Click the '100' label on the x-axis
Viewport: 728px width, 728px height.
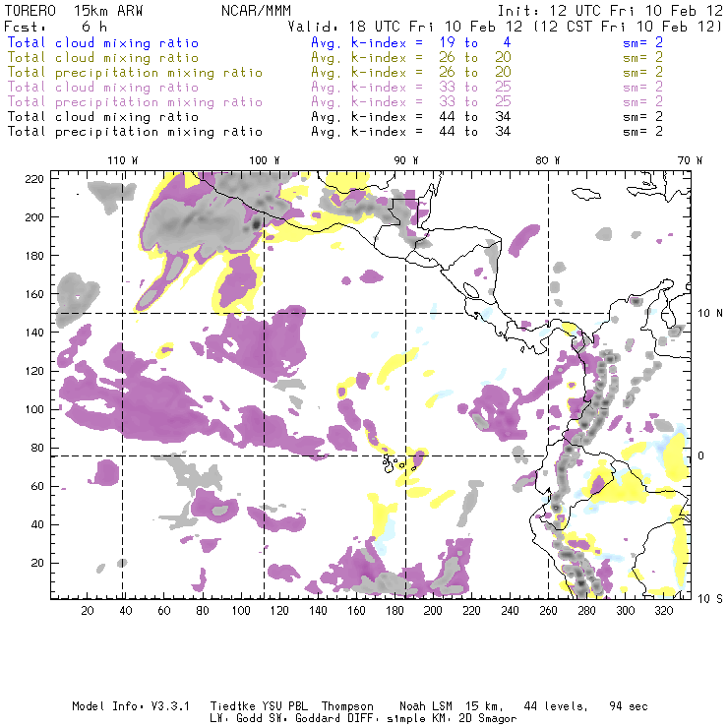(241, 611)
